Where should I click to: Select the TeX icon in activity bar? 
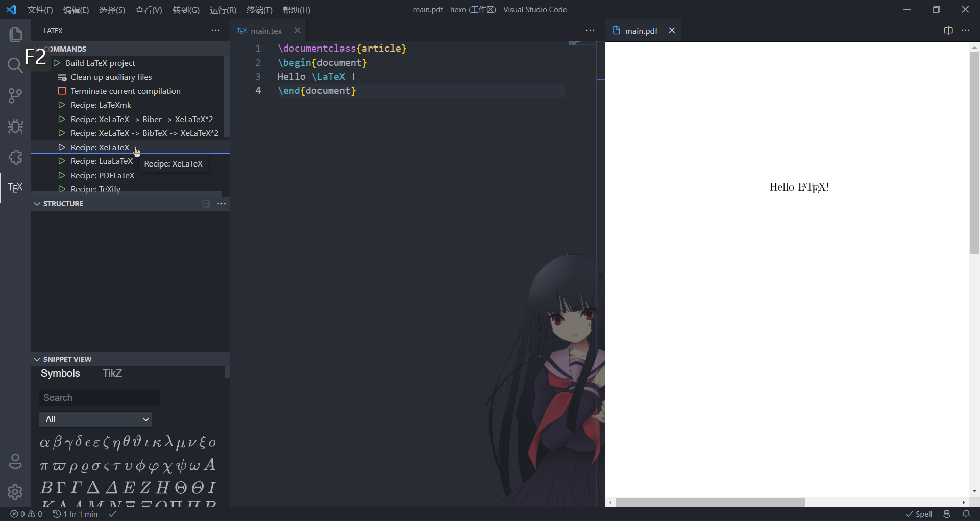coord(15,187)
